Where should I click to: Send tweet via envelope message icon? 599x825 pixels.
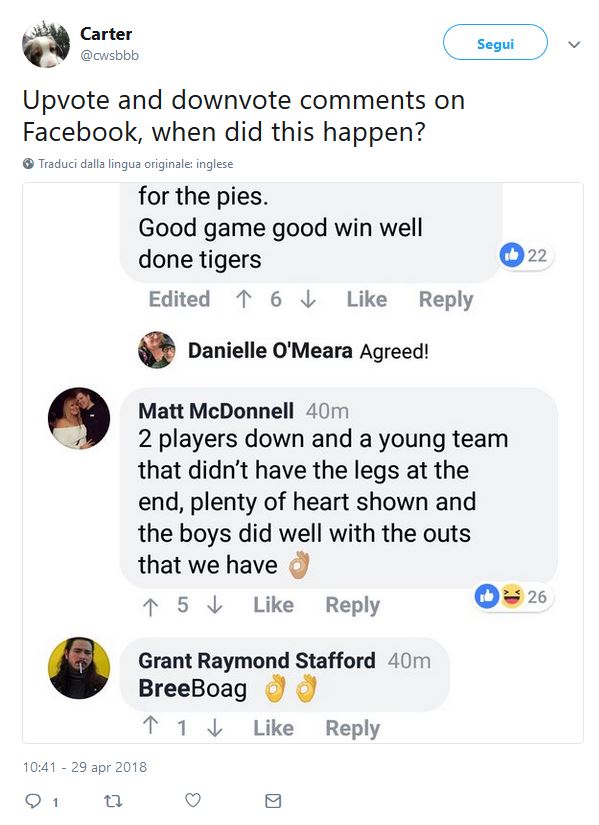click(273, 801)
